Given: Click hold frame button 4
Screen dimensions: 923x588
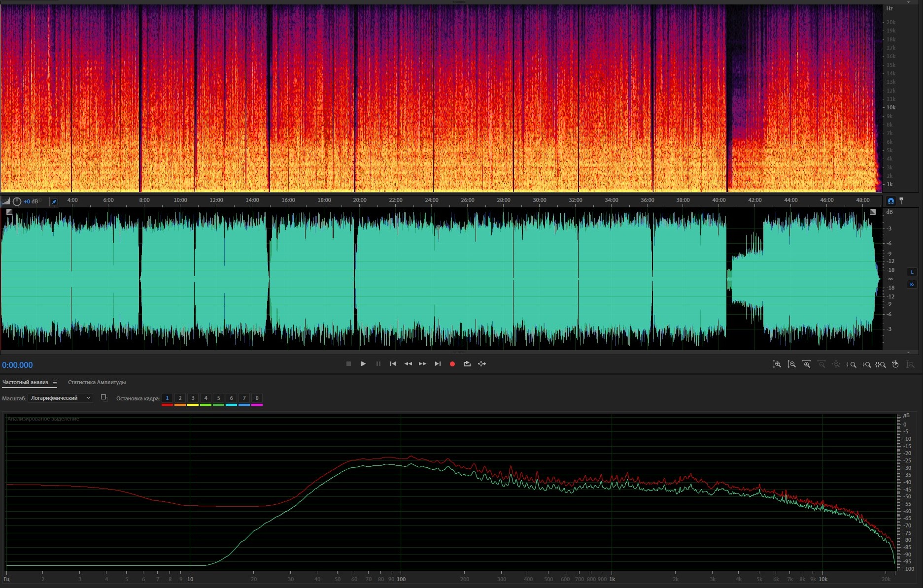Looking at the screenshot, I should point(205,398).
